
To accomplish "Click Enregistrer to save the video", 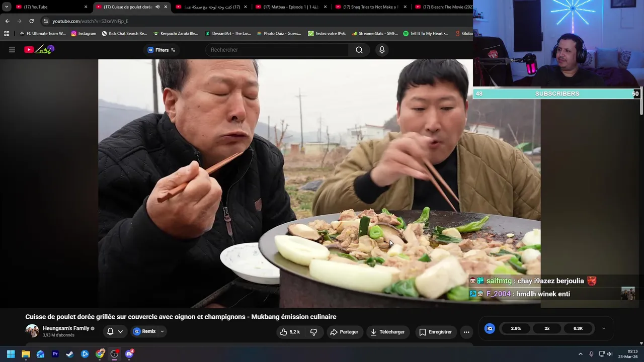I will coord(436,332).
